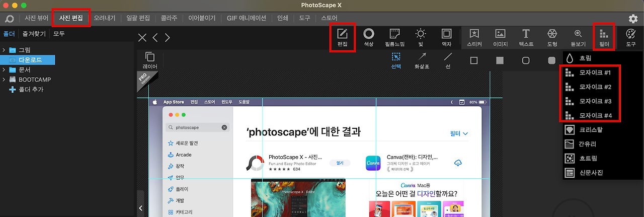The width and height of the screenshot is (644, 217).
Task: Click the Canva cloud download icon
Action: 458,163
